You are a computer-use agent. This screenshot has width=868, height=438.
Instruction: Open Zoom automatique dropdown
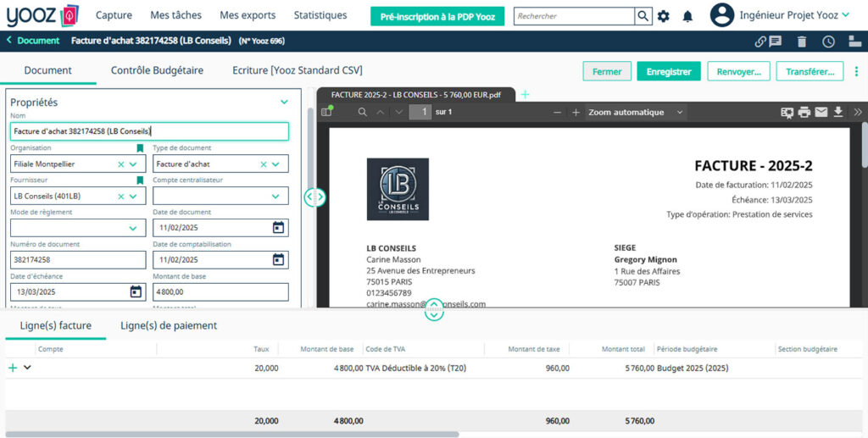[635, 113]
